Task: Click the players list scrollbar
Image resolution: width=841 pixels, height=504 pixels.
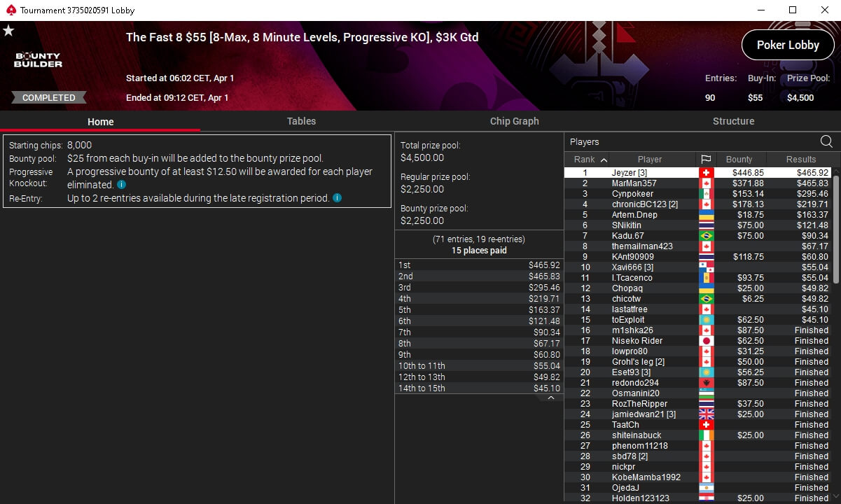Action: tap(835, 230)
